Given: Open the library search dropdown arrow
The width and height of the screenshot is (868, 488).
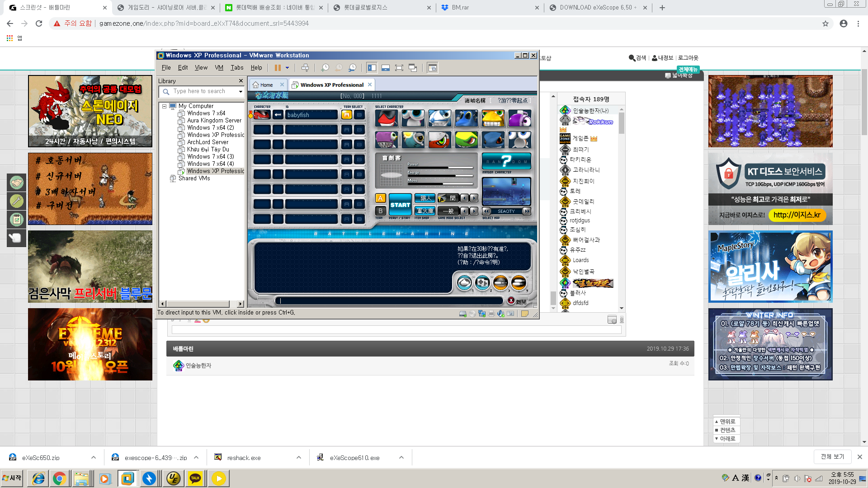Looking at the screenshot, I should (241, 92).
